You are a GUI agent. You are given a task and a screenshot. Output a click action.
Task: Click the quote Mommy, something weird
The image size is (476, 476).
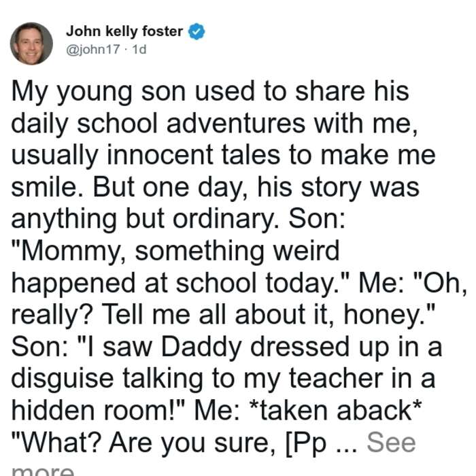click(x=175, y=251)
